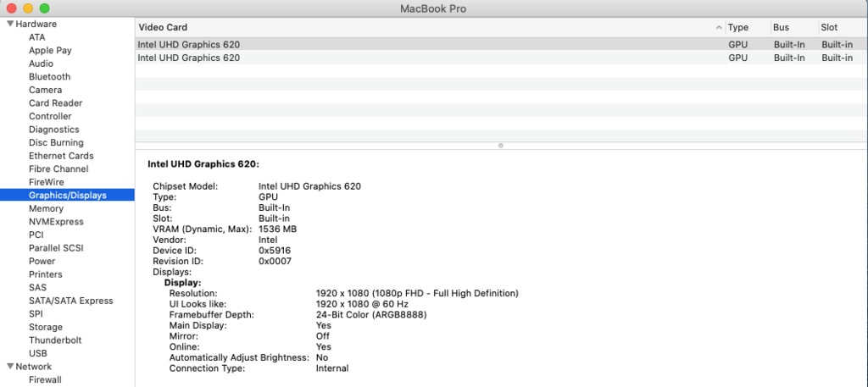Select Controller entry
The image size is (868, 387).
(50, 116)
